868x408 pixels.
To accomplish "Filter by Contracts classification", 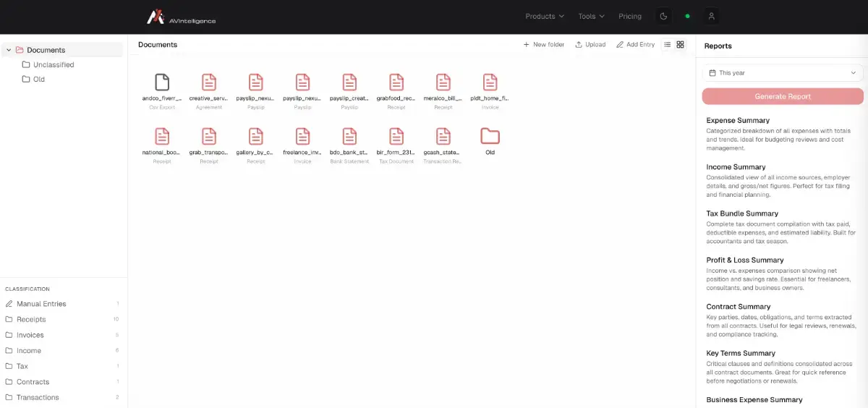I will click(x=62, y=382).
